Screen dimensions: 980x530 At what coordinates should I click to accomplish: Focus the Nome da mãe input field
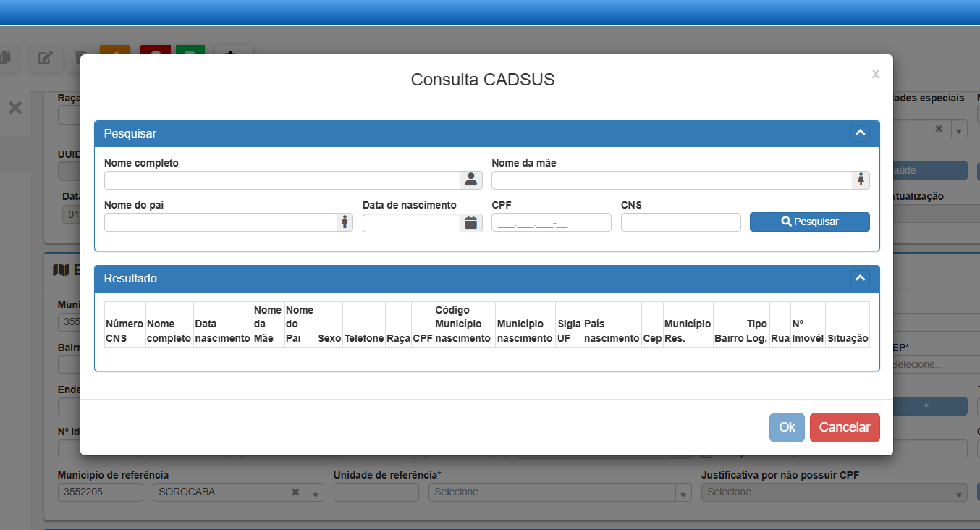tap(672, 180)
